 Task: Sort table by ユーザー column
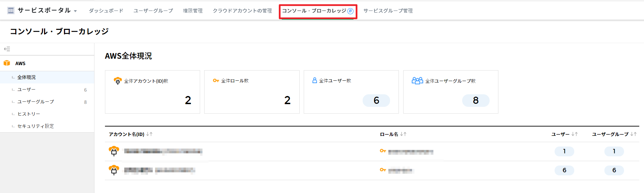click(574, 134)
